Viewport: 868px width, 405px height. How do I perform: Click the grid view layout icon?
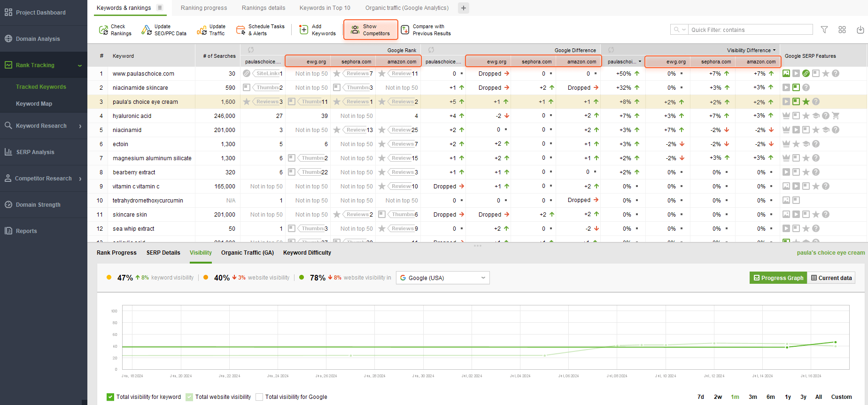pos(842,30)
